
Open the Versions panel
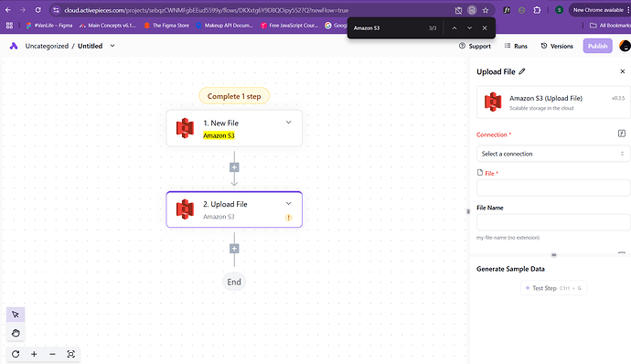coord(557,46)
